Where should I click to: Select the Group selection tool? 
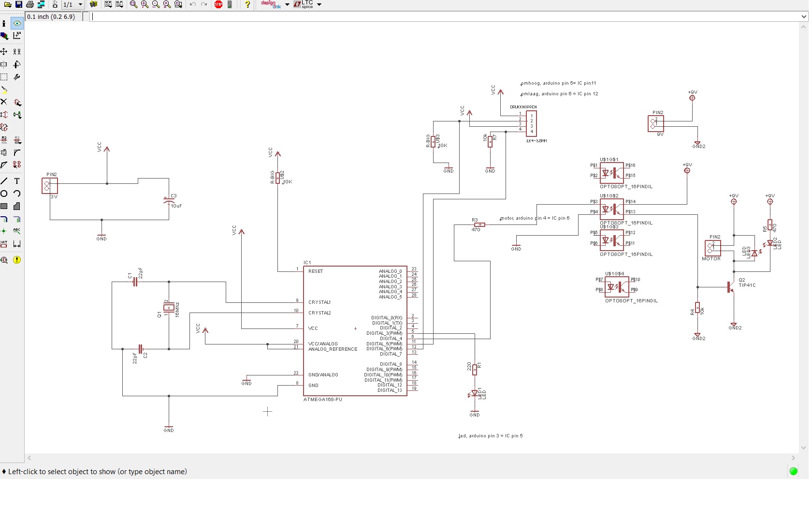[4, 77]
